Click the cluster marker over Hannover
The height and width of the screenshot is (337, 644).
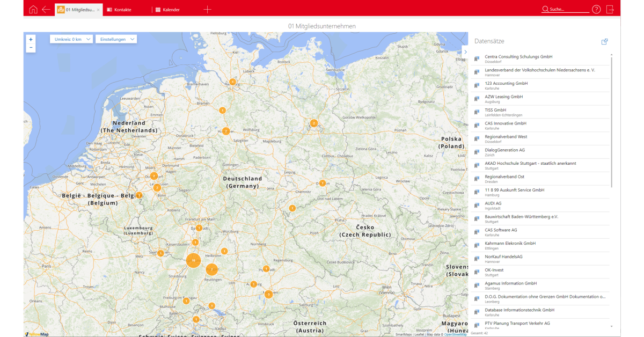[x=226, y=131]
